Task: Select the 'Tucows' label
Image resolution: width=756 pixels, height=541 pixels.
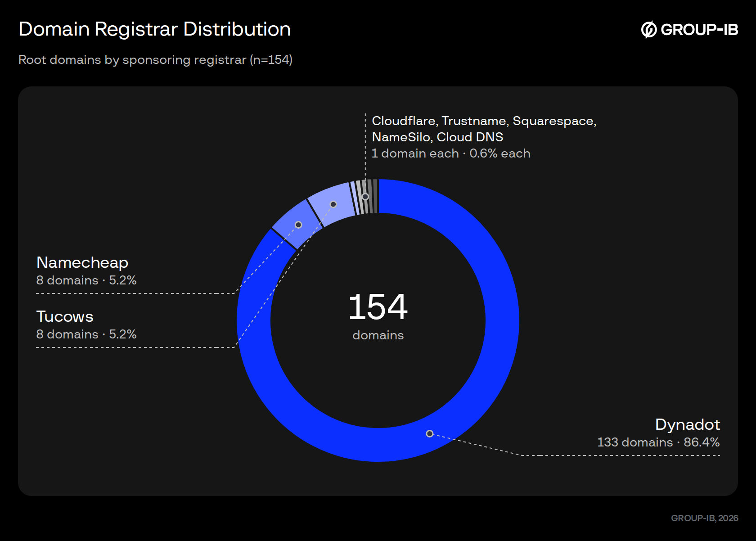Action: click(x=65, y=316)
